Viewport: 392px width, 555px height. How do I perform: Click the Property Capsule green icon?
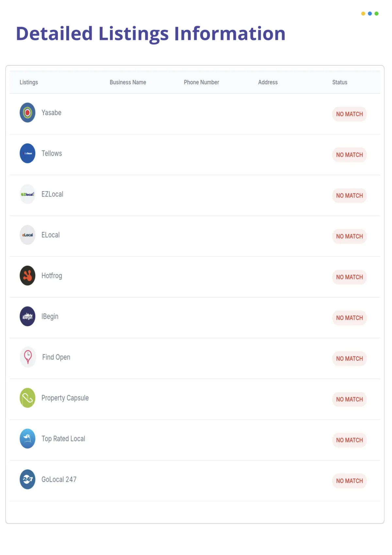[27, 398]
